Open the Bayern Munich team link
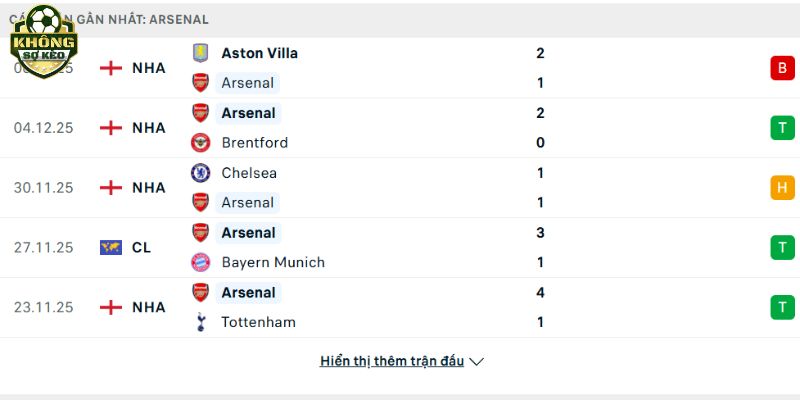The height and width of the screenshot is (400, 800). [273, 262]
